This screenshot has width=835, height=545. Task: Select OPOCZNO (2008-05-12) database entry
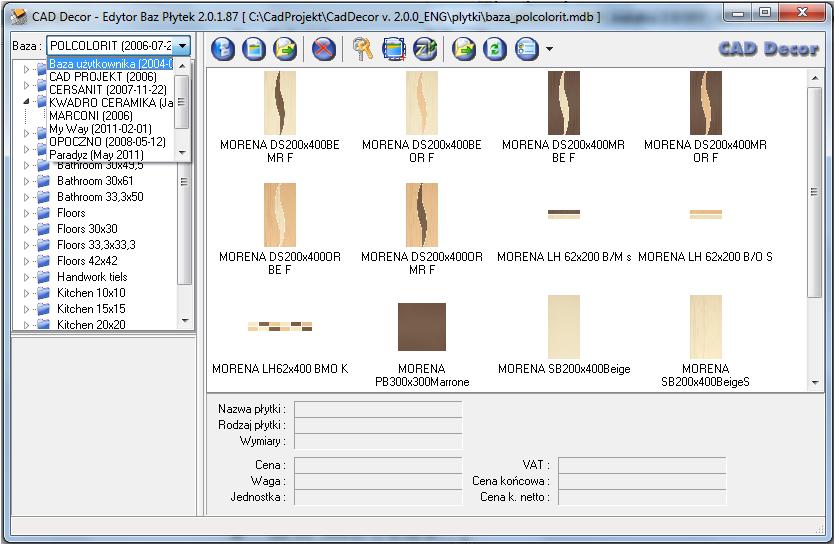coord(111,142)
